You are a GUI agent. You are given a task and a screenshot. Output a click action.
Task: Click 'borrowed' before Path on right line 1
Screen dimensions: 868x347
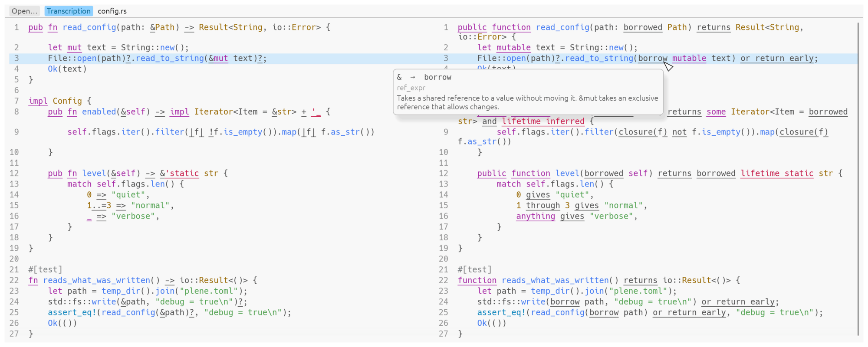(643, 27)
